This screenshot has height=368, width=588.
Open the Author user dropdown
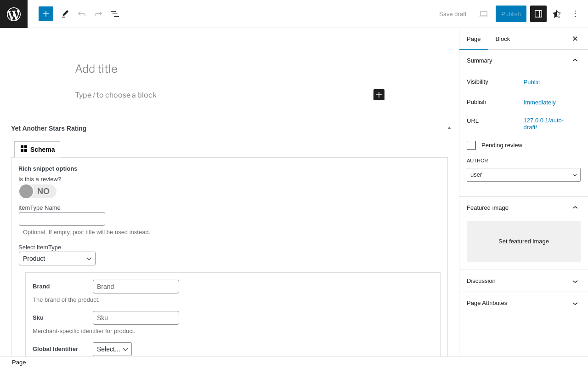click(524, 175)
